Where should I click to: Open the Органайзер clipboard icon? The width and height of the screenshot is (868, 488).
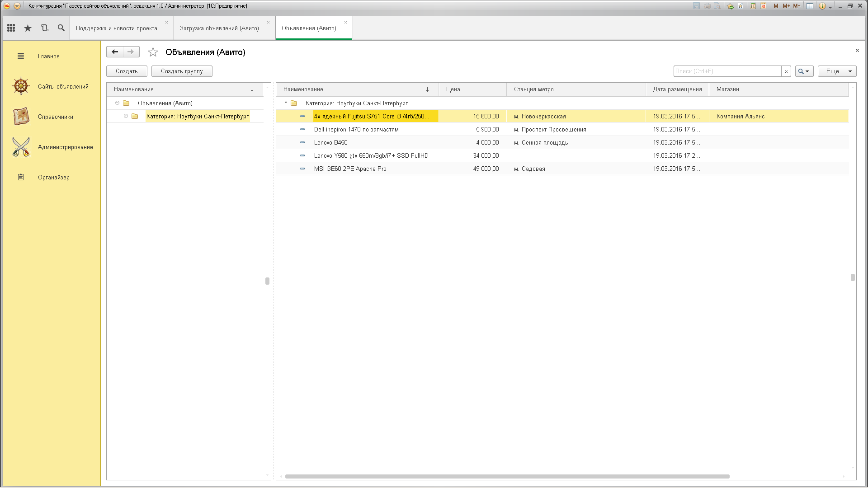tap(21, 177)
